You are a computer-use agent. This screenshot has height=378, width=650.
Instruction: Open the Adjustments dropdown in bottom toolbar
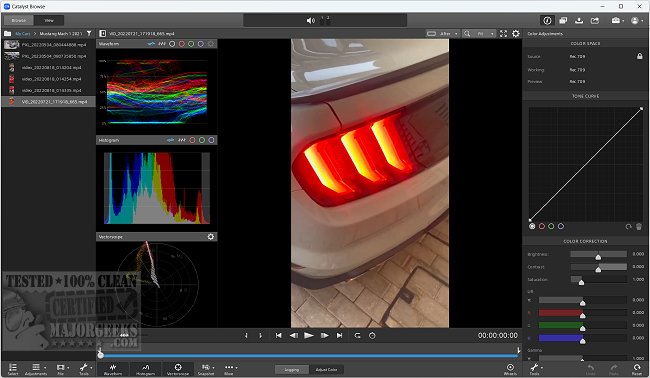pos(36,369)
